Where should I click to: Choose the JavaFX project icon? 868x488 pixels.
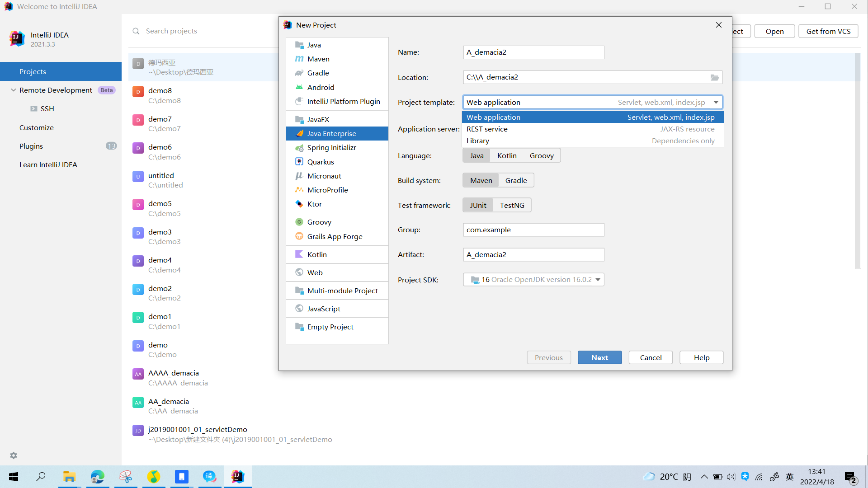pyautogui.click(x=299, y=119)
